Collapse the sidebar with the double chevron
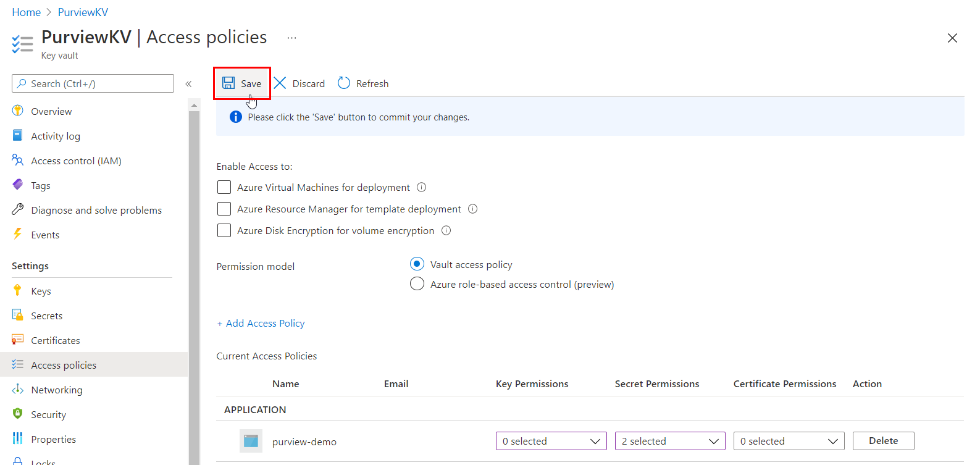The image size is (980, 465). tap(189, 84)
